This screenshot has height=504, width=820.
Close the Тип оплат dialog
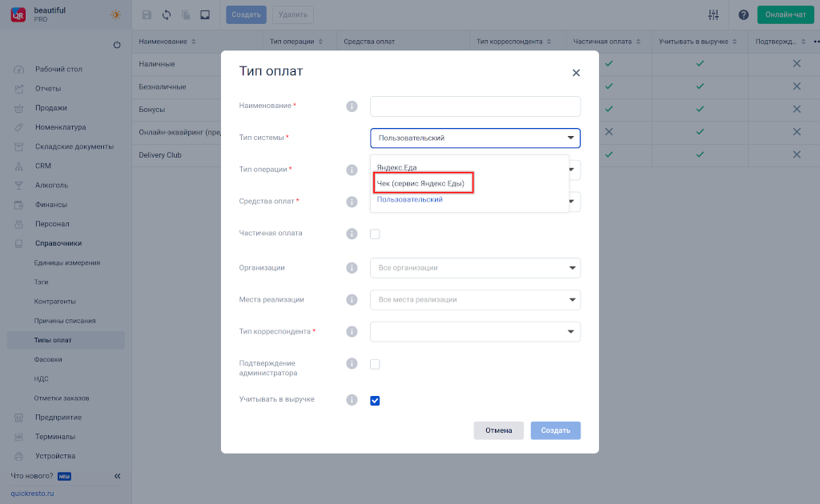576,73
